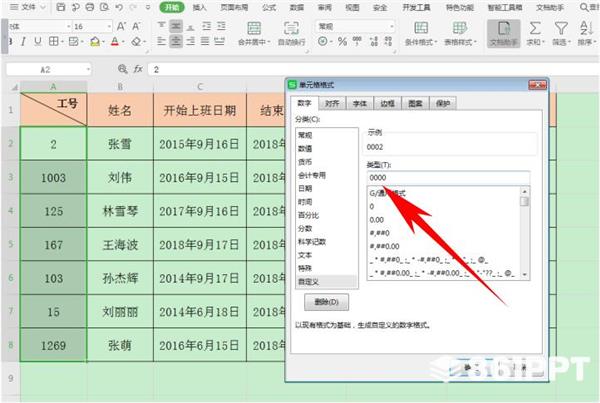Screen dimensions: 600x403
Task: Open the Page Layout ribbon tab
Action: (x=234, y=7)
